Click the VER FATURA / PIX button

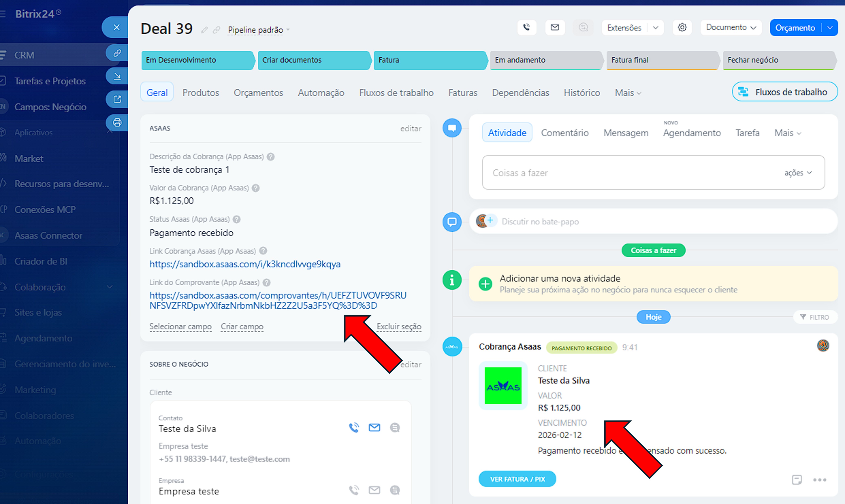click(517, 479)
